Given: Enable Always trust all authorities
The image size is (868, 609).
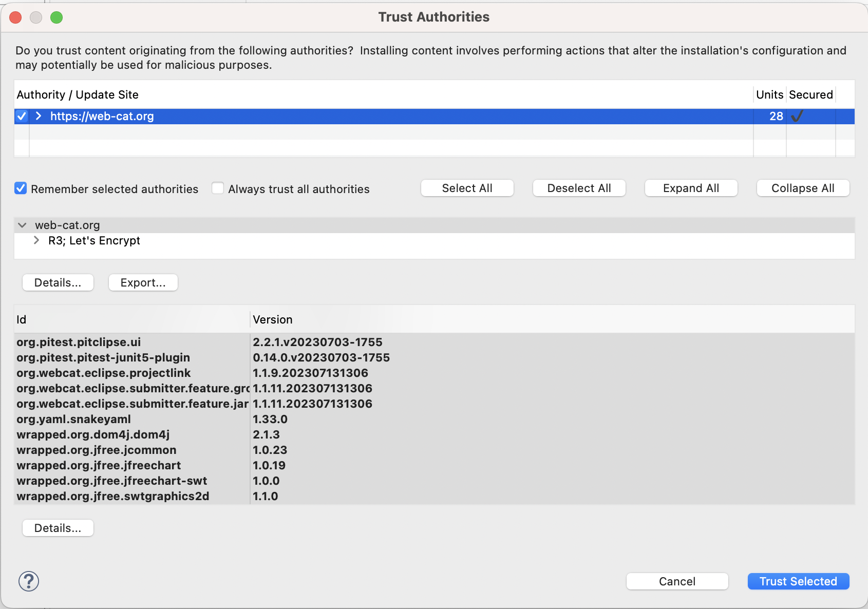Looking at the screenshot, I should click(218, 188).
